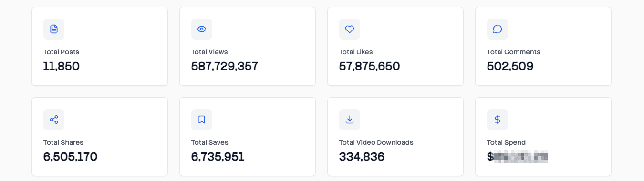The height and width of the screenshot is (181, 644).
Task: Select the value 6,505,170
Action: pos(71,157)
